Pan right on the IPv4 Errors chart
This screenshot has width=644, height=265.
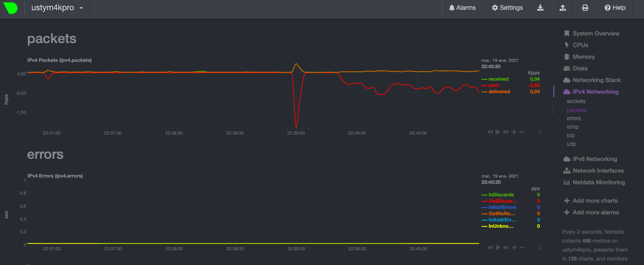[x=506, y=248]
